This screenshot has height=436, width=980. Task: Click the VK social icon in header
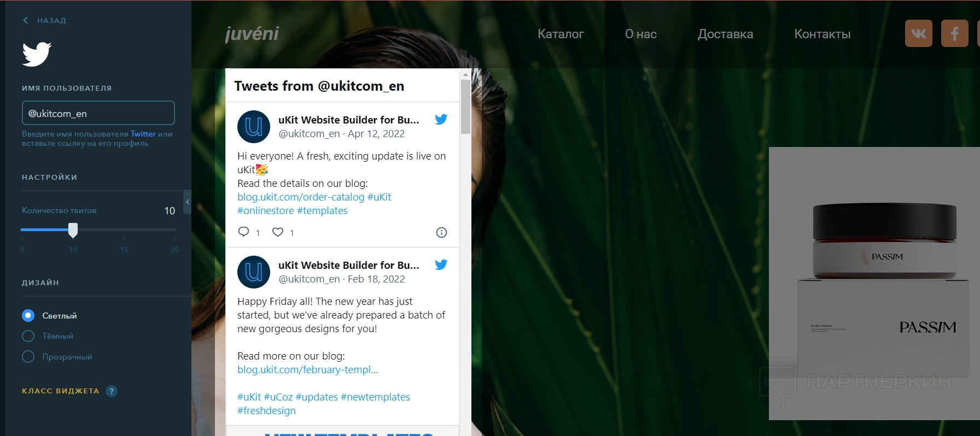pos(918,33)
